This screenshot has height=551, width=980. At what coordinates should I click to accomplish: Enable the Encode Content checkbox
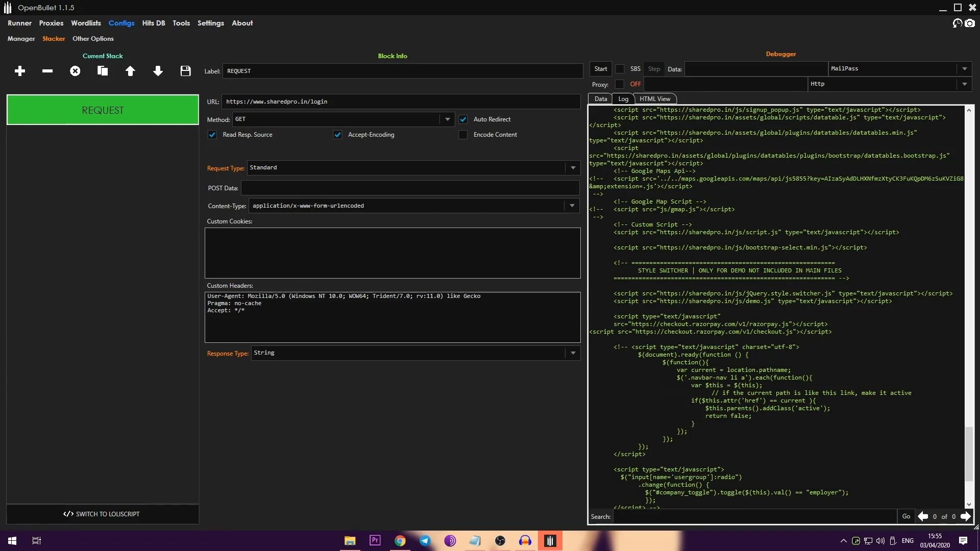[463, 135]
